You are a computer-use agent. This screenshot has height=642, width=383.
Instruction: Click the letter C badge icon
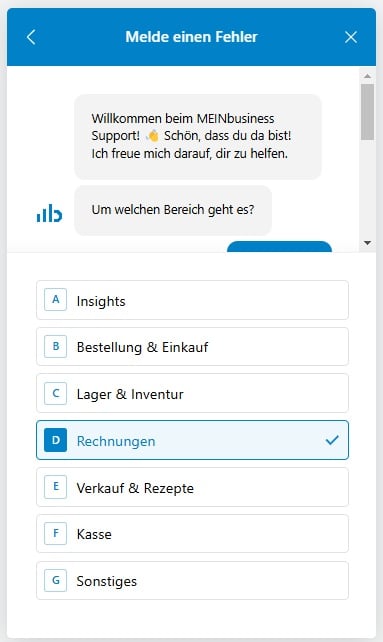[56, 393]
